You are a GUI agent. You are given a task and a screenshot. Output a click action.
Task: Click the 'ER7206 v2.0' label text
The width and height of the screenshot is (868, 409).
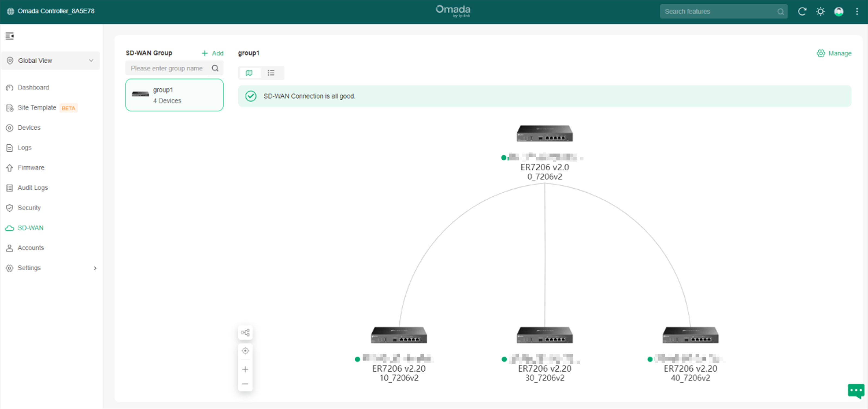point(545,167)
